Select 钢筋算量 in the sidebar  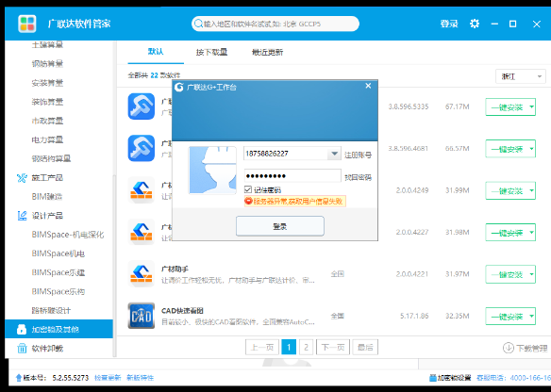pyautogui.click(x=47, y=63)
